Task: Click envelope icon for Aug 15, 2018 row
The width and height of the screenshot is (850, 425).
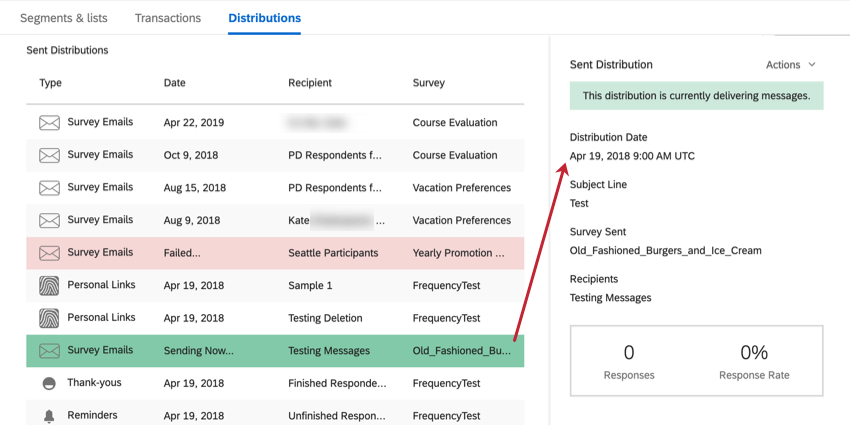Action: click(x=49, y=188)
